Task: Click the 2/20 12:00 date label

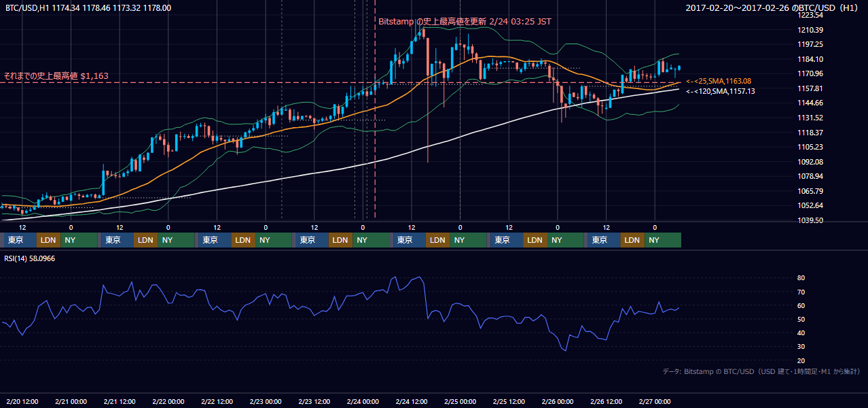Action: [x=22, y=402]
